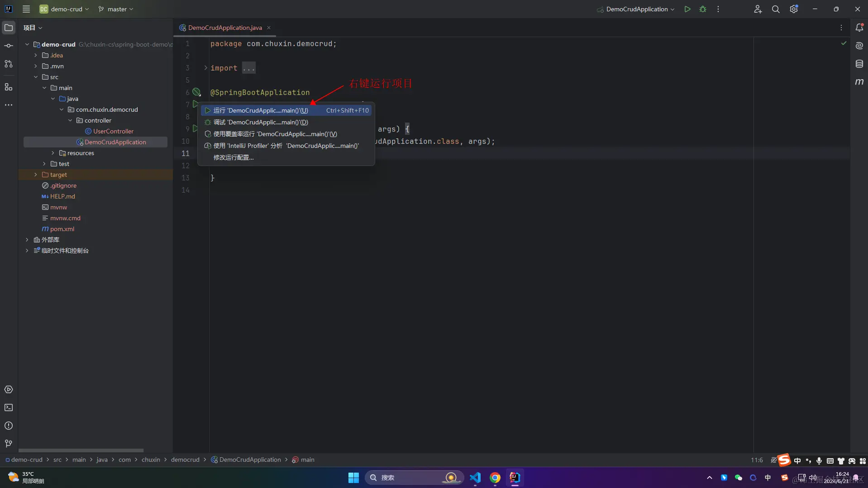Open the Services tool window
The height and width of the screenshot is (488, 868).
pyautogui.click(x=9, y=389)
